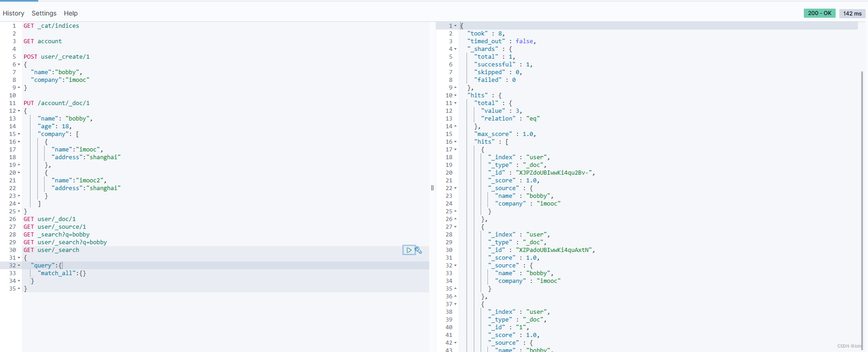Click the "POST user/_create/1" request line
Image resolution: width=868 pixels, height=352 pixels.
(x=57, y=57)
